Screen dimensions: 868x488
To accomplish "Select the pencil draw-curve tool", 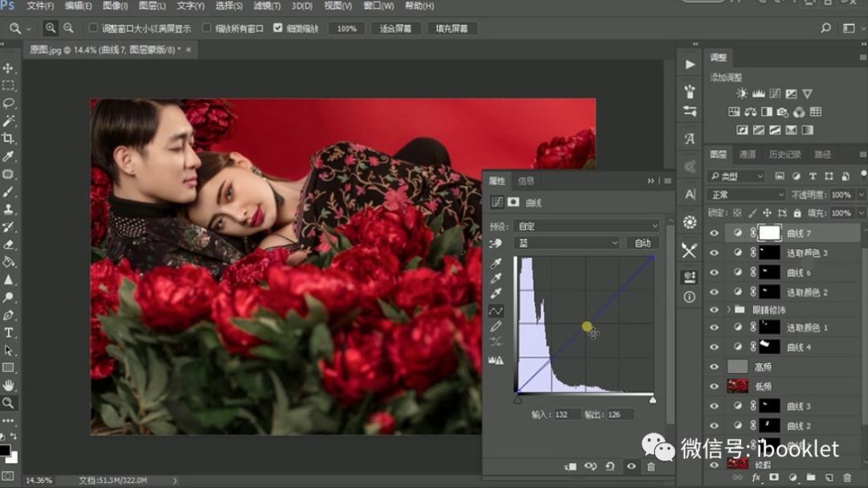I will [496, 326].
